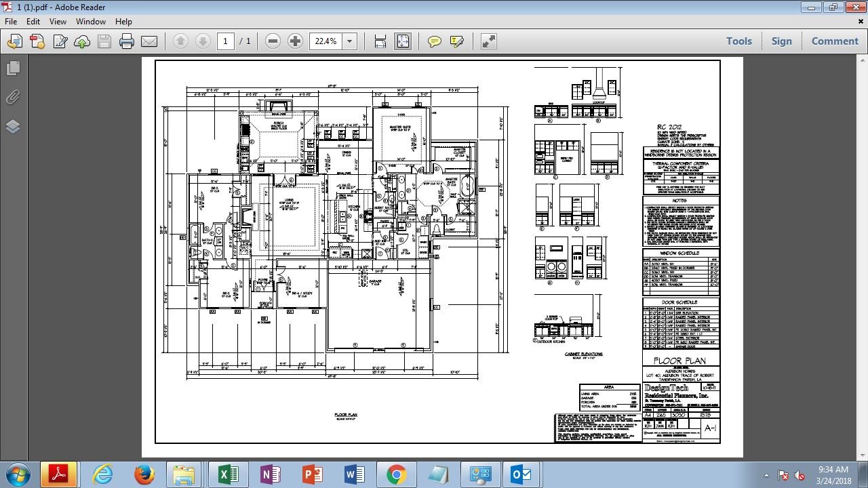Image resolution: width=868 pixels, height=488 pixels.
Task: Enter Read Mode fullscreen view
Action: tap(488, 41)
